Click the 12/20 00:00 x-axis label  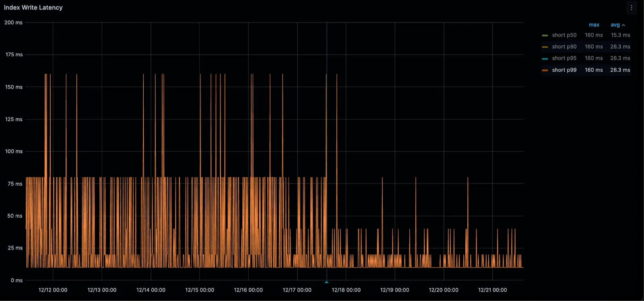(x=444, y=290)
